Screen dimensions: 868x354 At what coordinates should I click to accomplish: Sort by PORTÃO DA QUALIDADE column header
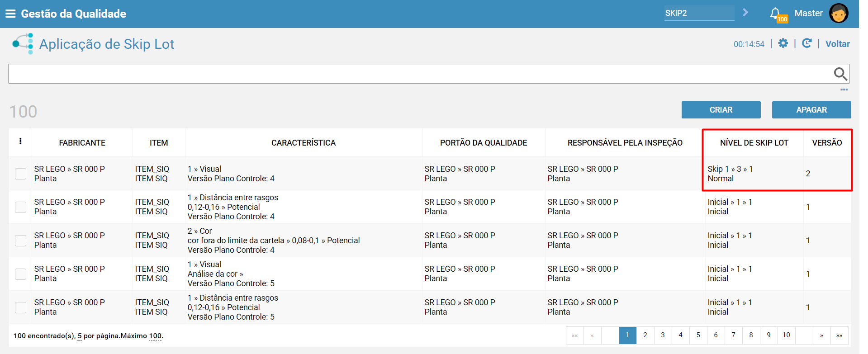click(x=484, y=143)
